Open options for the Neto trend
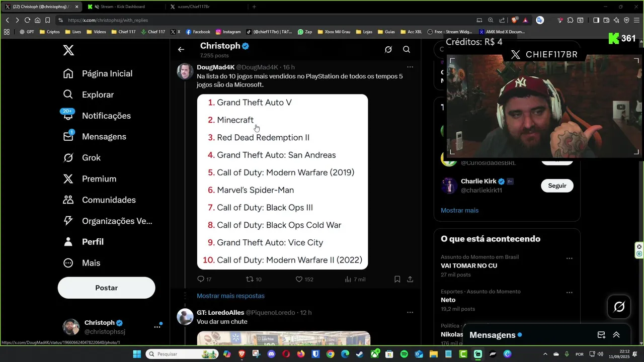 (570, 293)
